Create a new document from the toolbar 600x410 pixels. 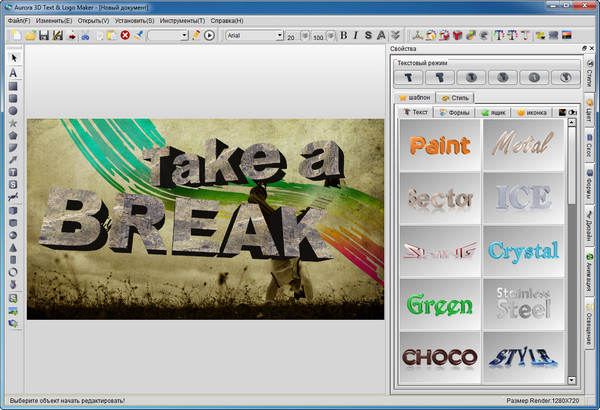tap(16, 35)
